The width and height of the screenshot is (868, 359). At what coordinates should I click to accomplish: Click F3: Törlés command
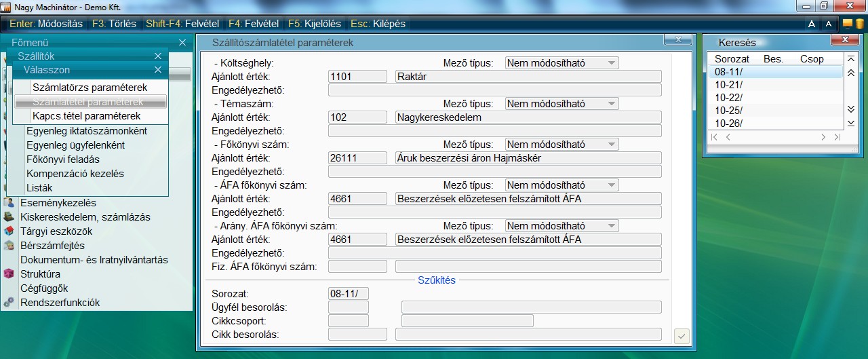pyautogui.click(x=114, y=24)
